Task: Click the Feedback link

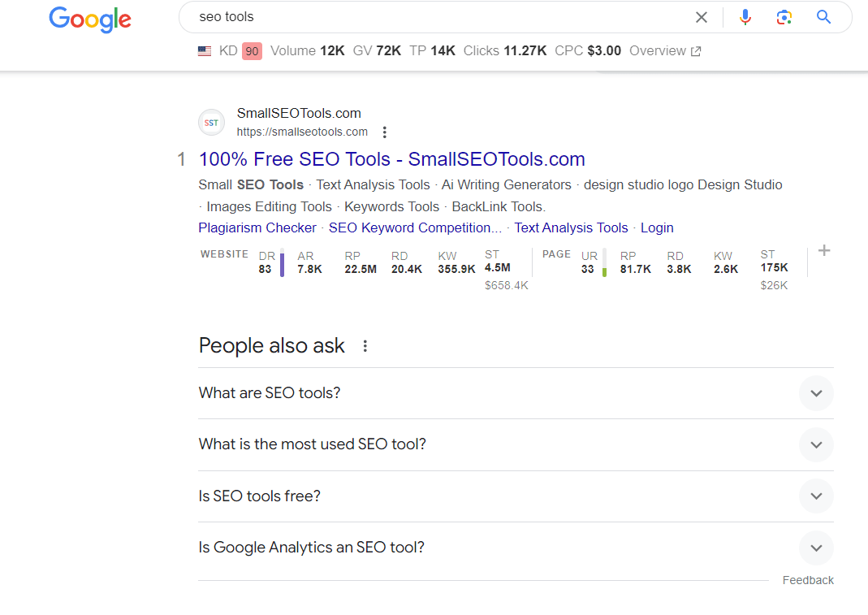Action: pos(808,580)
